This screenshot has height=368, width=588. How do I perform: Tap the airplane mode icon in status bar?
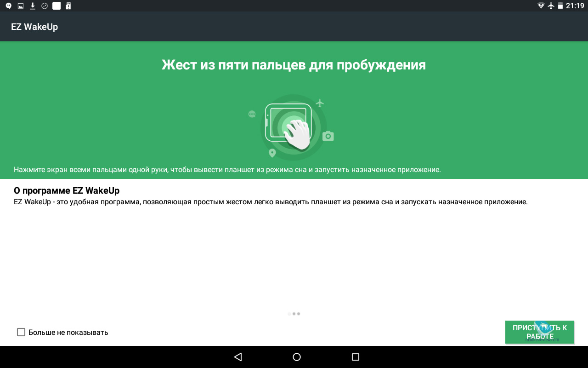click(551, 6)
